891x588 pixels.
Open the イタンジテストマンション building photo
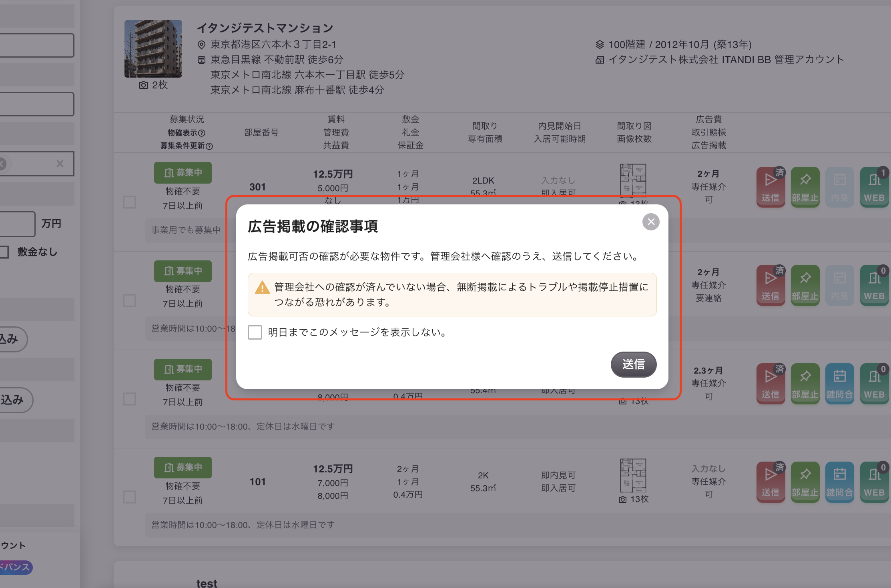pos(153,49)
